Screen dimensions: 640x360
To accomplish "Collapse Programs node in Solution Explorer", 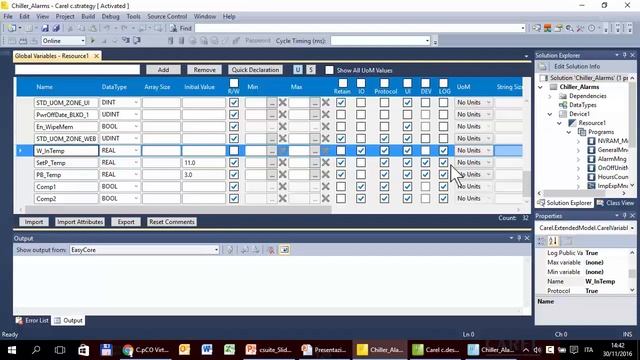I will tap(569, 132).
